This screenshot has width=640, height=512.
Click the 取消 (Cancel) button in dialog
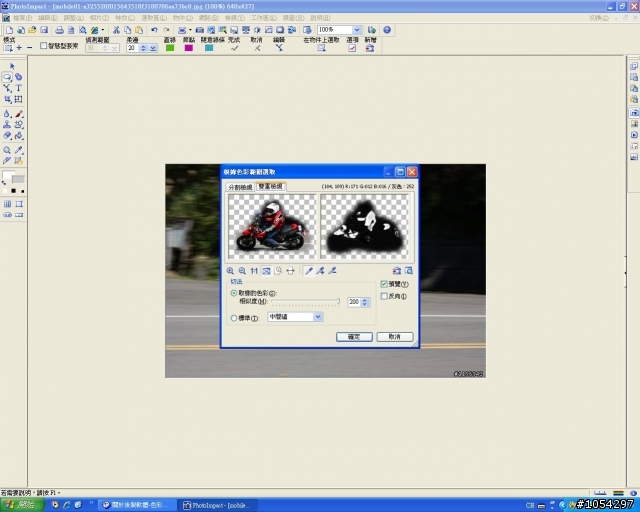coord(395,337)
